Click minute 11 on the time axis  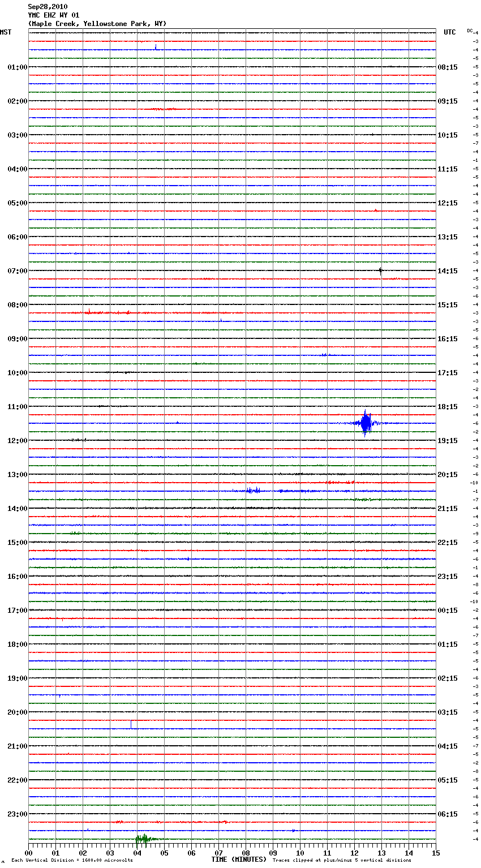[327, 853]
